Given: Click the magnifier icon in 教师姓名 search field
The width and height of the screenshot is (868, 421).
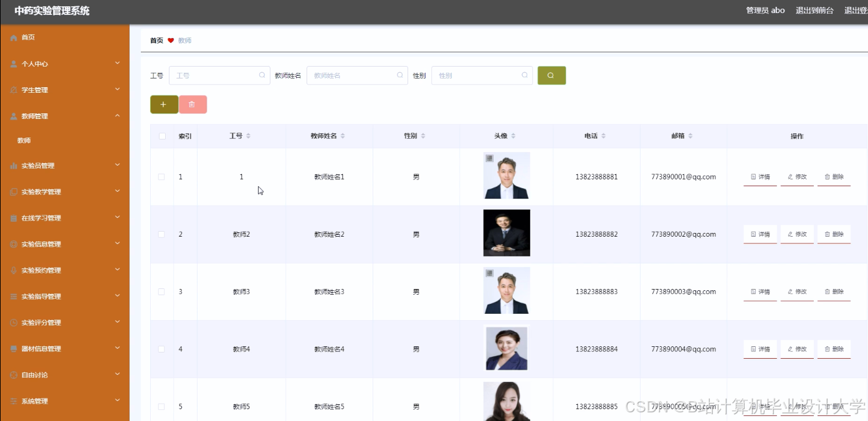Looking at the screenshot, I should tap(400, 75).
